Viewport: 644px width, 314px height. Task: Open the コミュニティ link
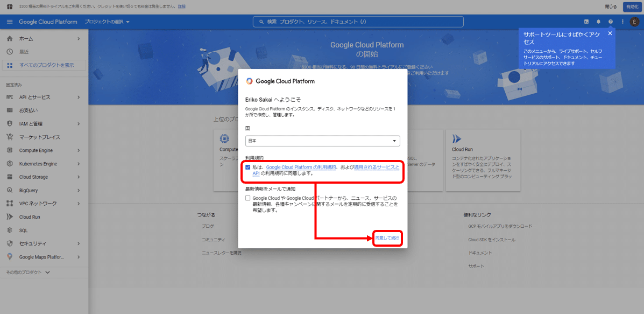[213, 240]
